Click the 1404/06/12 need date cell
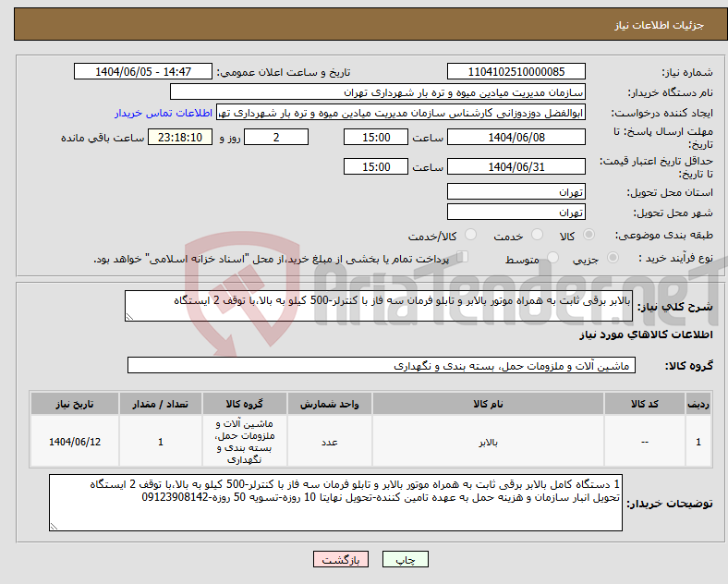 (75, 442)
